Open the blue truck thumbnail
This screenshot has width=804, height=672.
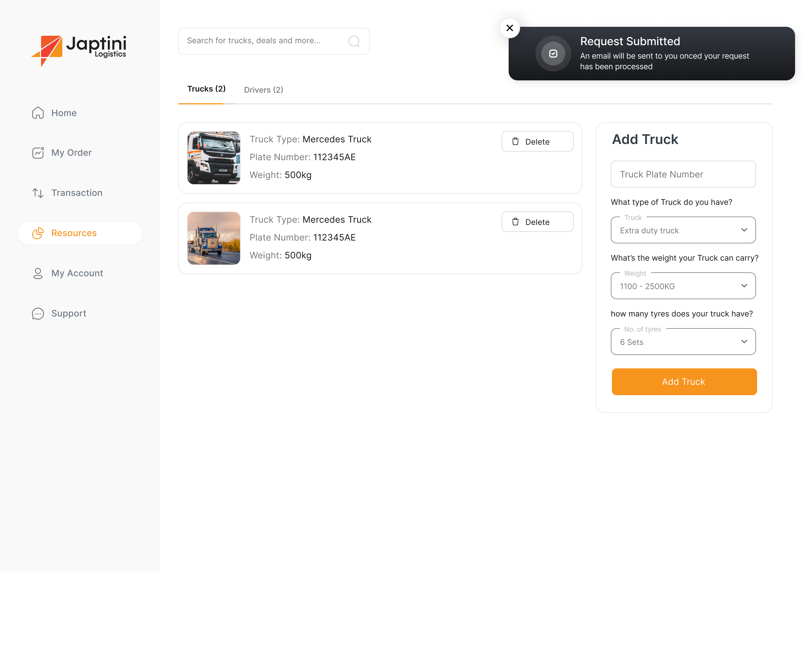[x=214, y=238]
